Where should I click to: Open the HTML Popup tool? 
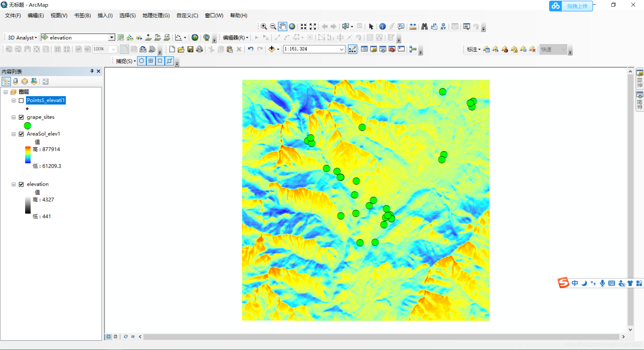[401, 27]
